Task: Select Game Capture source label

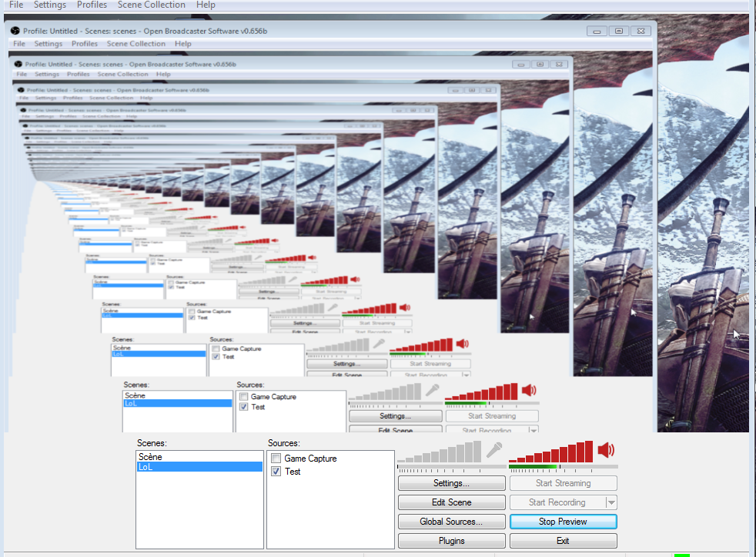Action: tap(310, 459)
